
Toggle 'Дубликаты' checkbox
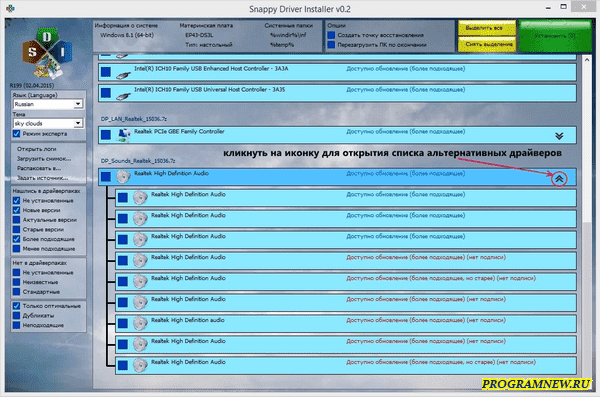tap(16, 315)
